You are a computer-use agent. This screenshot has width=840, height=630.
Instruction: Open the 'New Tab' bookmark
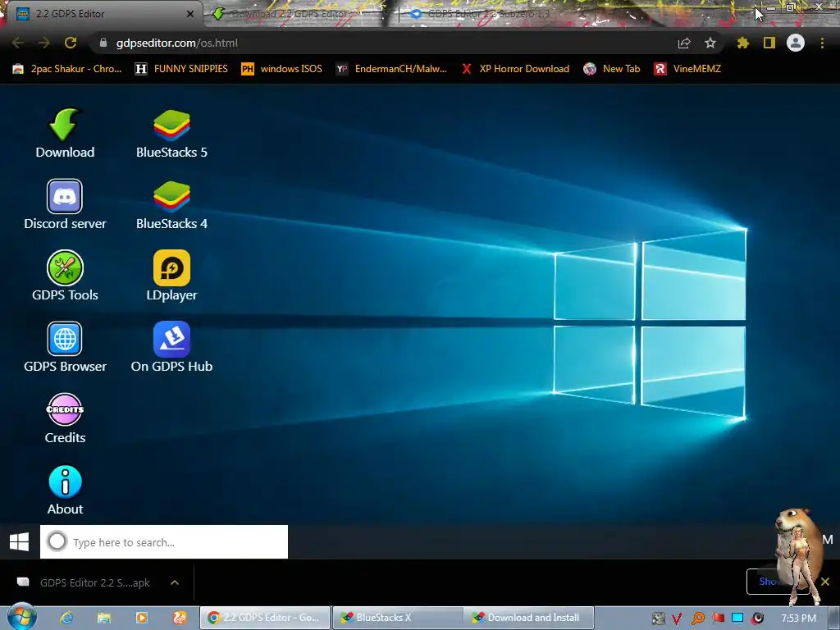[x=612, y=69]
